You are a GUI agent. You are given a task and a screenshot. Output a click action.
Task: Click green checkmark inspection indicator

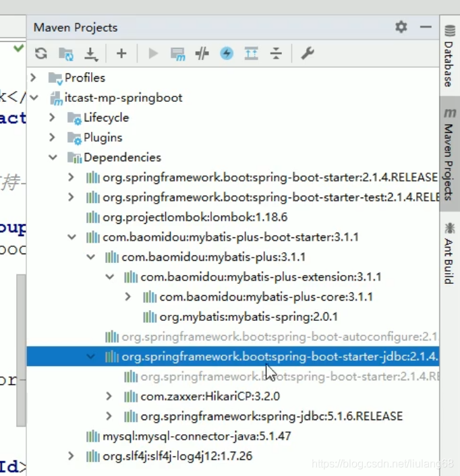pyautogui.click(x=18, y=48)
